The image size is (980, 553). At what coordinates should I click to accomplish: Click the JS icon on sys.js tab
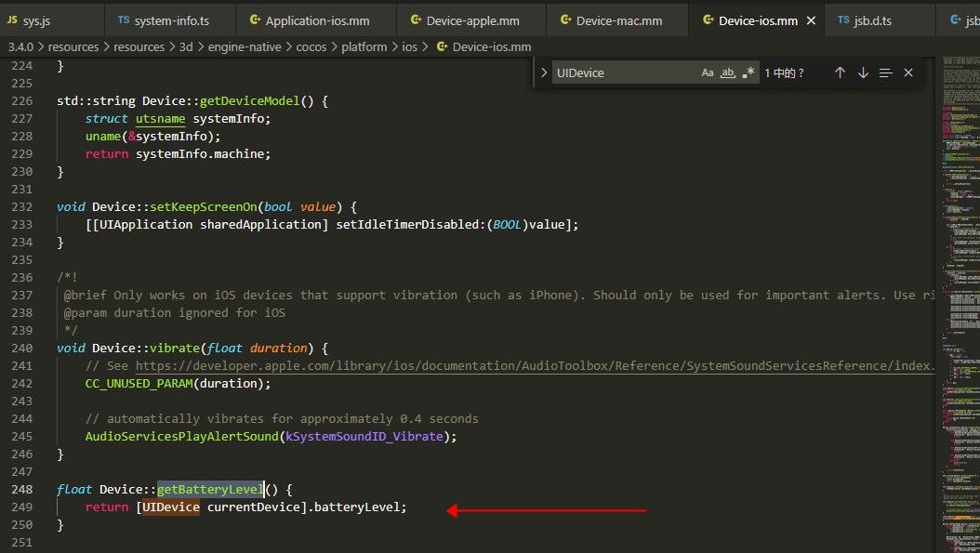point(12,20)
